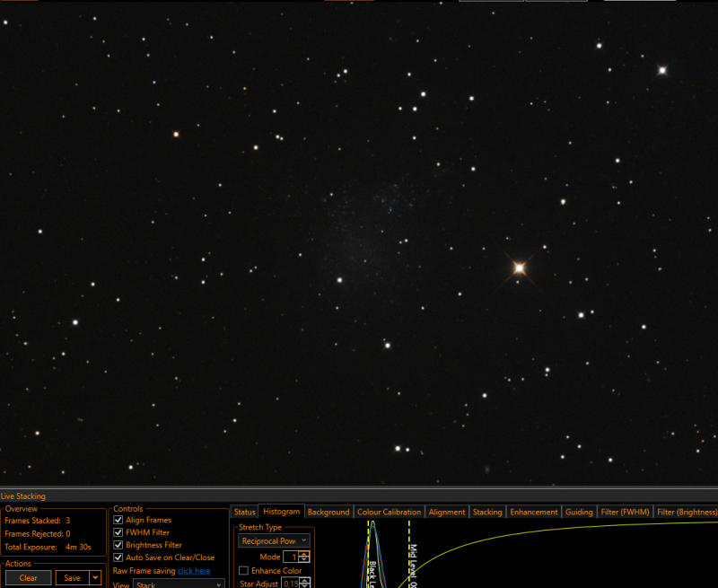Switch to the Filter (FWHM) tab
The height and width of the screenshot is (588, 718).
[x=625, y=512]
